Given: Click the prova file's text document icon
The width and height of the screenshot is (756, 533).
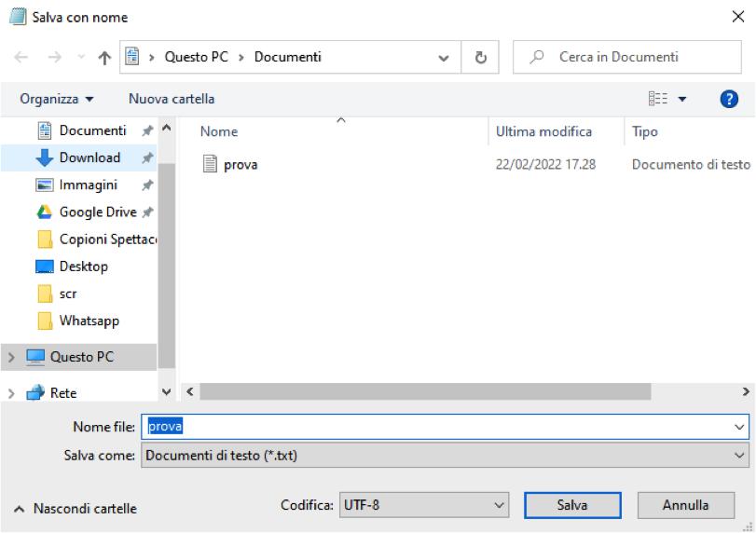Looking at the screenshot, I should point(210,164).
